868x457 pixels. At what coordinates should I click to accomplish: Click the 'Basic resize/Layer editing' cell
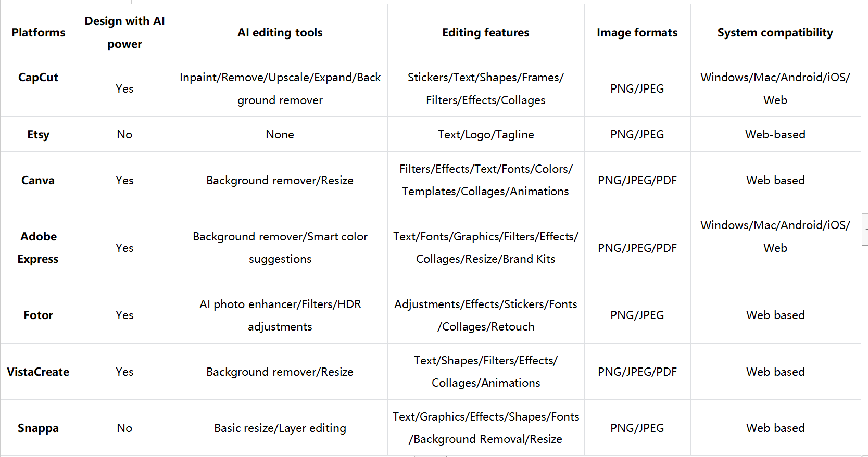pos(280,428)
